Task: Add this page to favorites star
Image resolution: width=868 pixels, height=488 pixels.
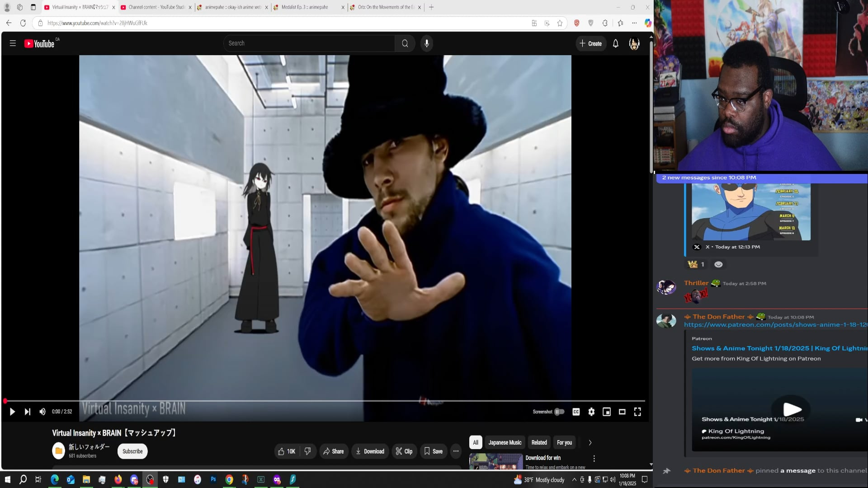Action: (560, 23)
